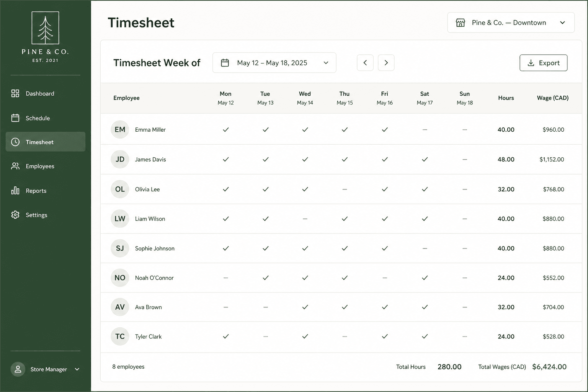Click the $1,152.00 wage value

[552, 159]
